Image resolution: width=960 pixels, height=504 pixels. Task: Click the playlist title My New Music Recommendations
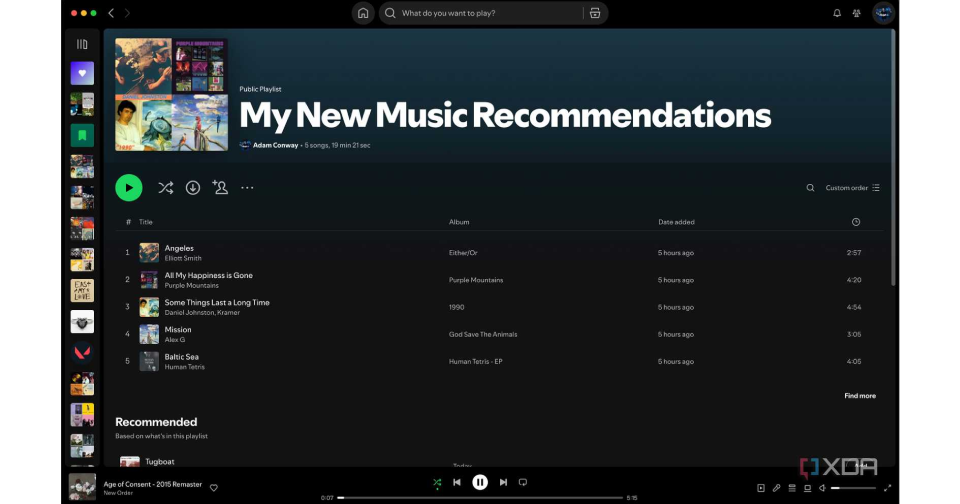pyautogui.click(x=505, y=116)
